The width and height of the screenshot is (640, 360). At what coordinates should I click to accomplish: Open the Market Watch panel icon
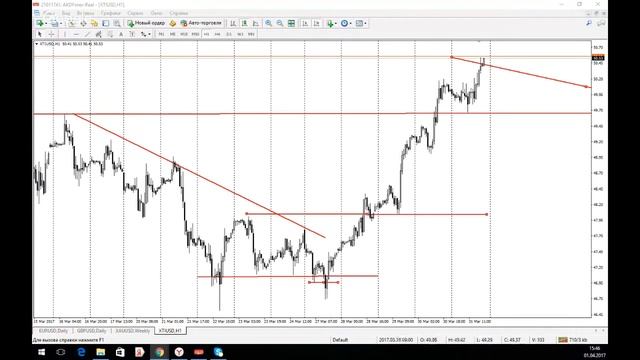72,23
